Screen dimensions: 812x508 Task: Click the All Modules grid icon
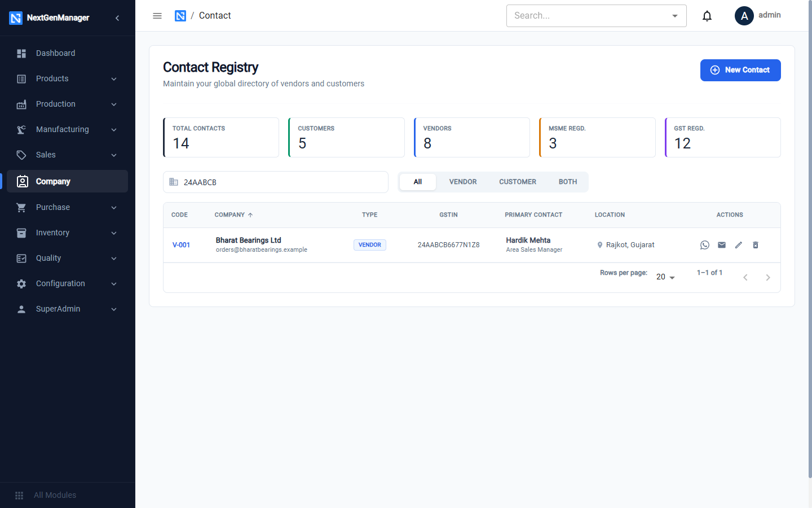pyautogui.click(x=19, y=495)
